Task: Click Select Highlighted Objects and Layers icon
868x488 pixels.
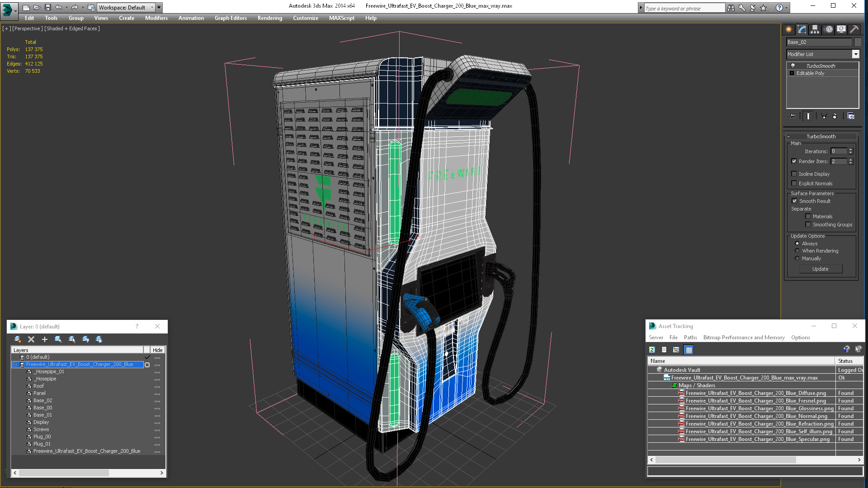Action: [x=58, y=339]
